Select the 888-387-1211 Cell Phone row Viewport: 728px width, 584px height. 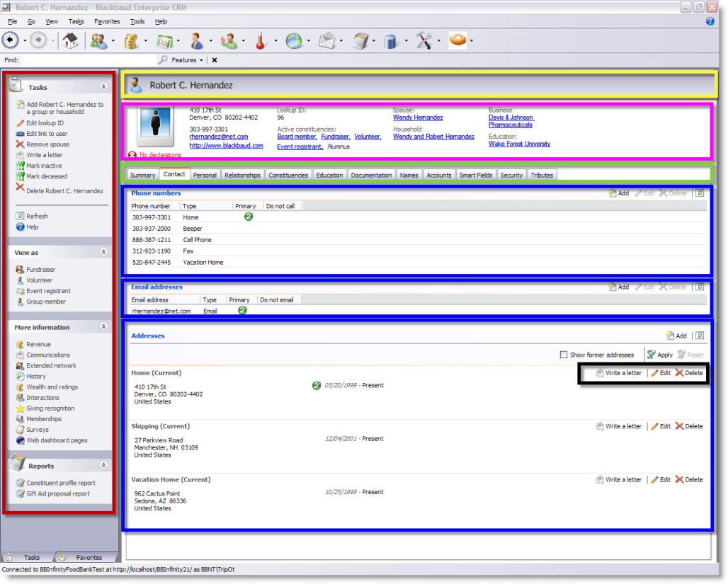click(x=418, y=239)
